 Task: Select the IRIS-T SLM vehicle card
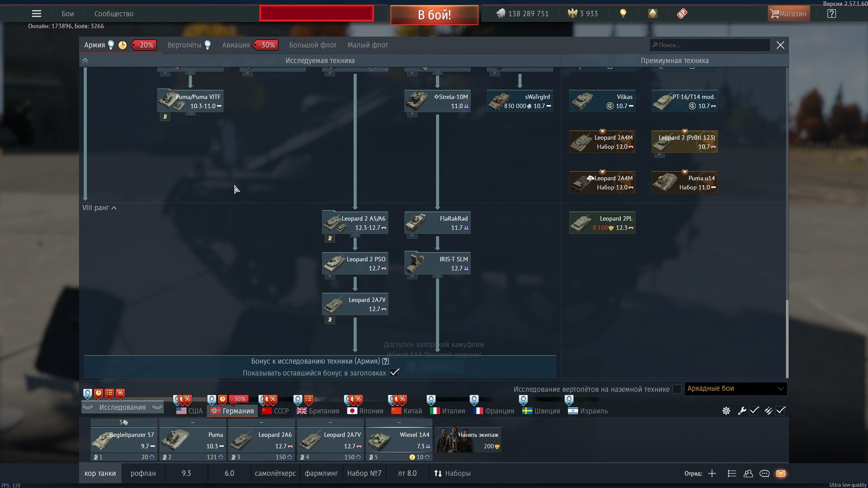pyautogui.click(x=437, y=264)
